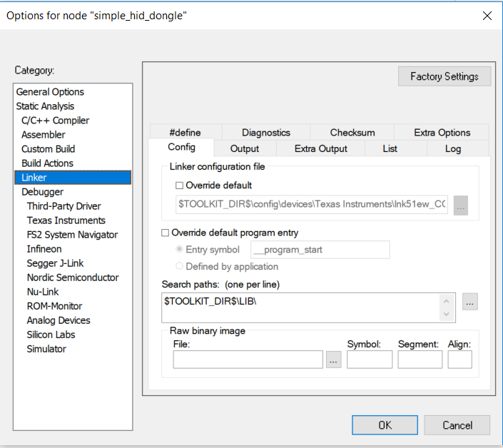Select Segger J-Link category
This screenshot has height=448, width=503.
(56, 263)
